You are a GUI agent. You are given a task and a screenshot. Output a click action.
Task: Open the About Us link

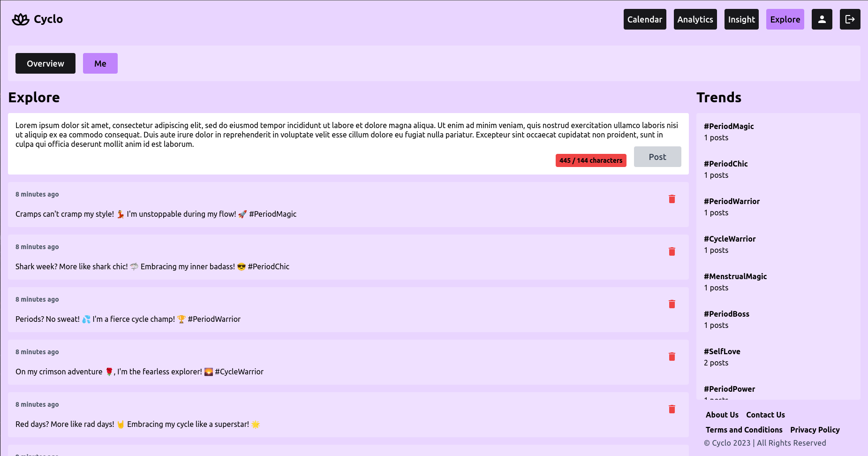(722, 415)
